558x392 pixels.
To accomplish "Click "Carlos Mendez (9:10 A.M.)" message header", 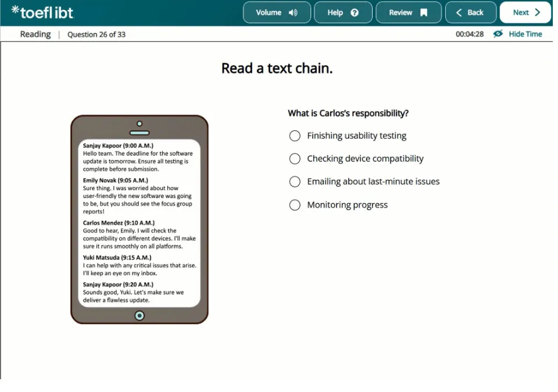I will [119, 222].
